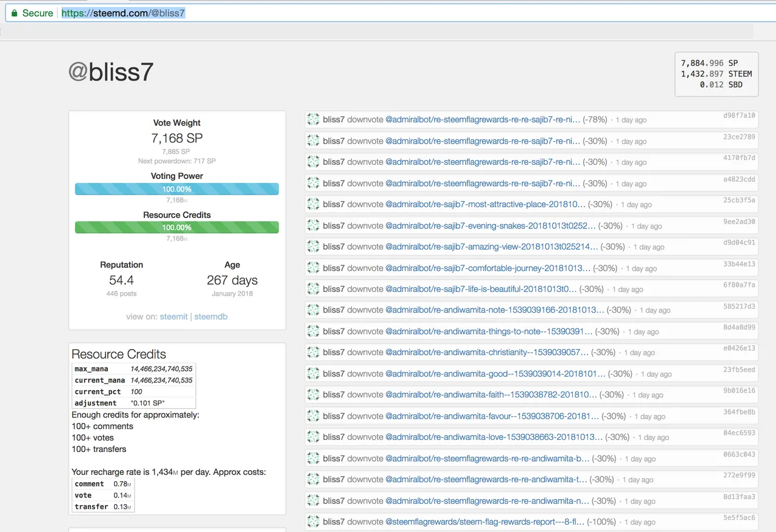Click avatar beside steem-flag-rewards-report downvote

tap(313, 522)
